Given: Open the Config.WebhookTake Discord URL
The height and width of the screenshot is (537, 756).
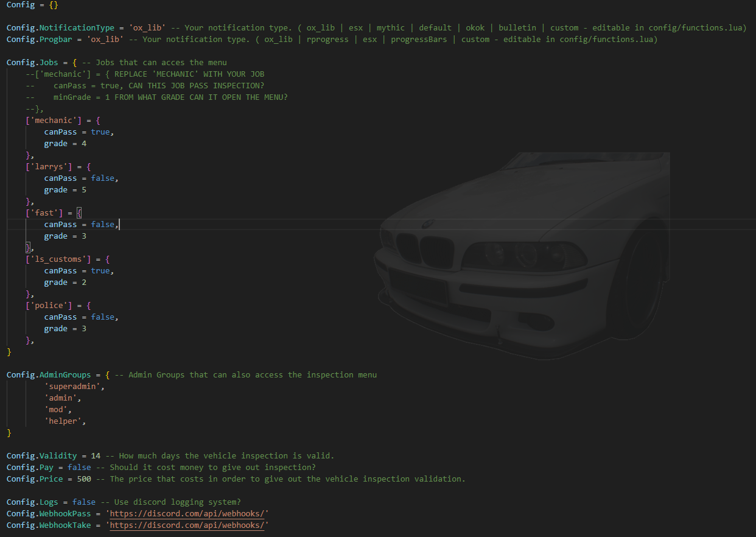Looking at the screenshot, I should click(x=187, y=525).
